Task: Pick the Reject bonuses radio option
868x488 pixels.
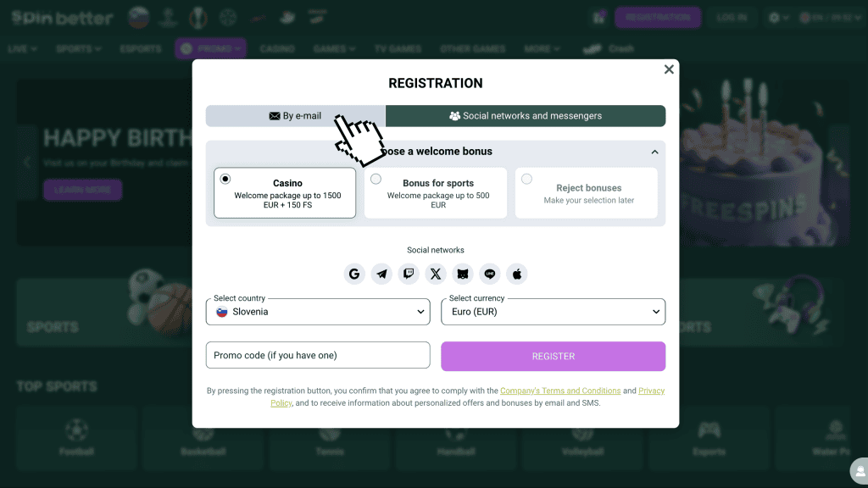Action: [527, 179]
